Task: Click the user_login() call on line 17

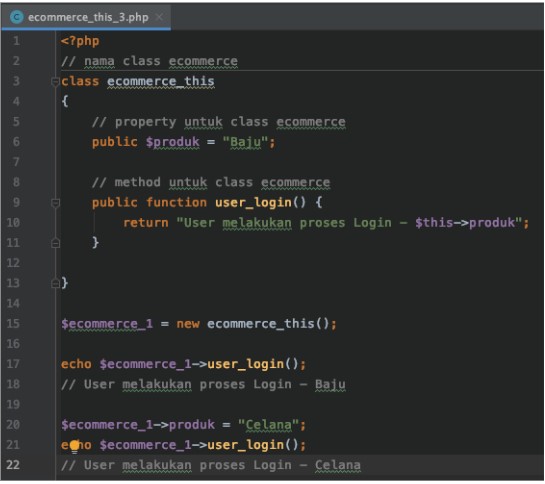Action: pyautogui.click(x=253, y=364)
